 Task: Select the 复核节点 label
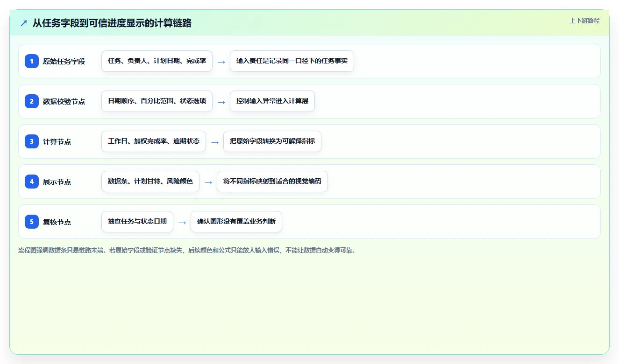(x=57, y=222)
